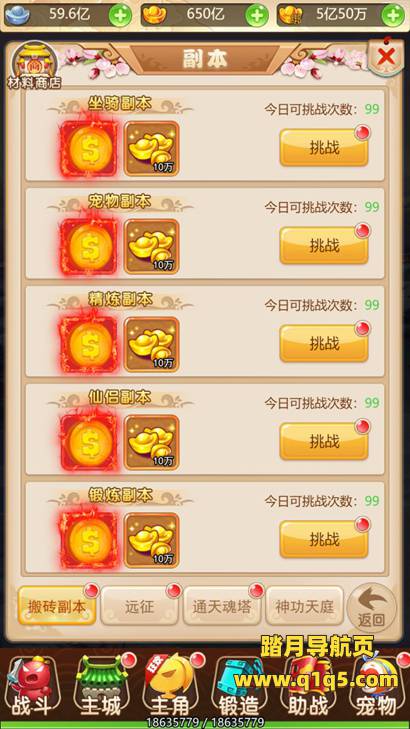Viewport: 410px width, 729px height.
Task: Click 挑战 for 宠物副本
Action: pyautogui.click(x=324, y=245)
